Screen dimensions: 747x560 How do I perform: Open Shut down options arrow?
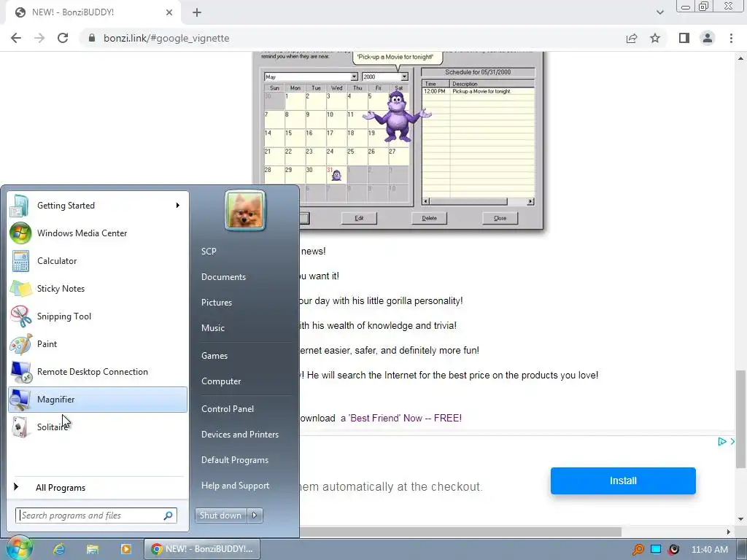255,516
